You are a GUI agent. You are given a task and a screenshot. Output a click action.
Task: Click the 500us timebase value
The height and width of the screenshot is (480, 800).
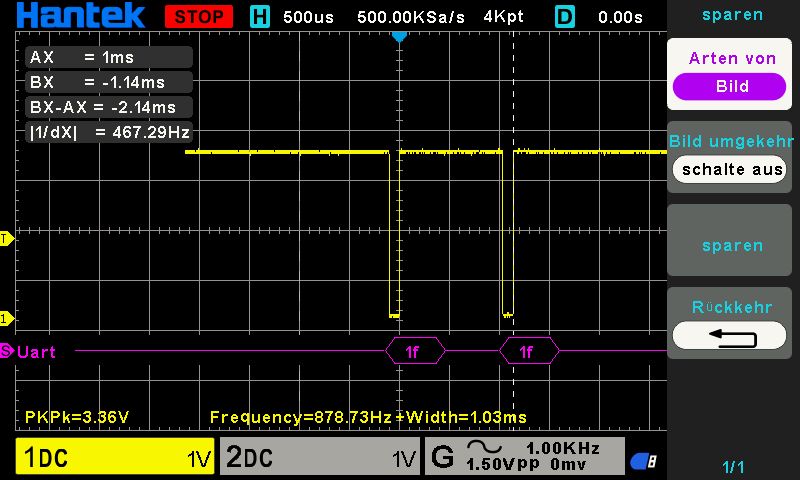click(x=308, y=17)
